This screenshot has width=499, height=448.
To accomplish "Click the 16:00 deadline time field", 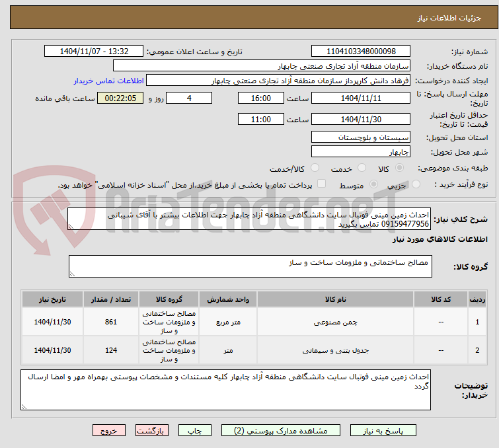I will point(260,98).
